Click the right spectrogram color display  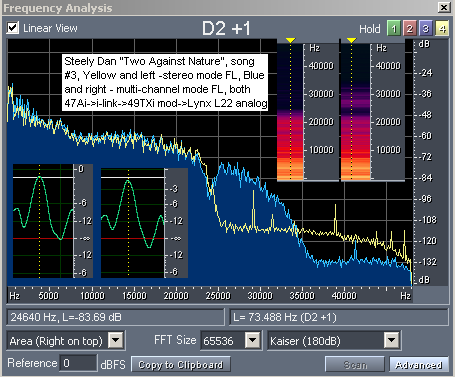356,112
